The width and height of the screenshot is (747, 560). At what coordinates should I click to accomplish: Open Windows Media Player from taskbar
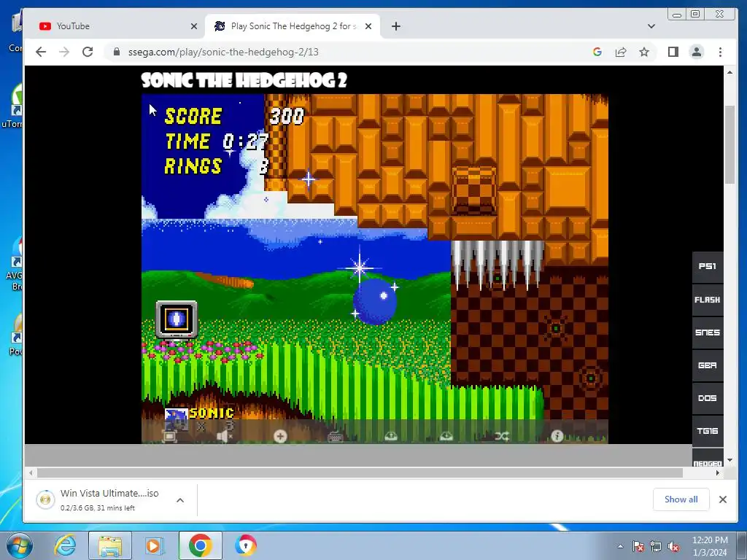154,545
